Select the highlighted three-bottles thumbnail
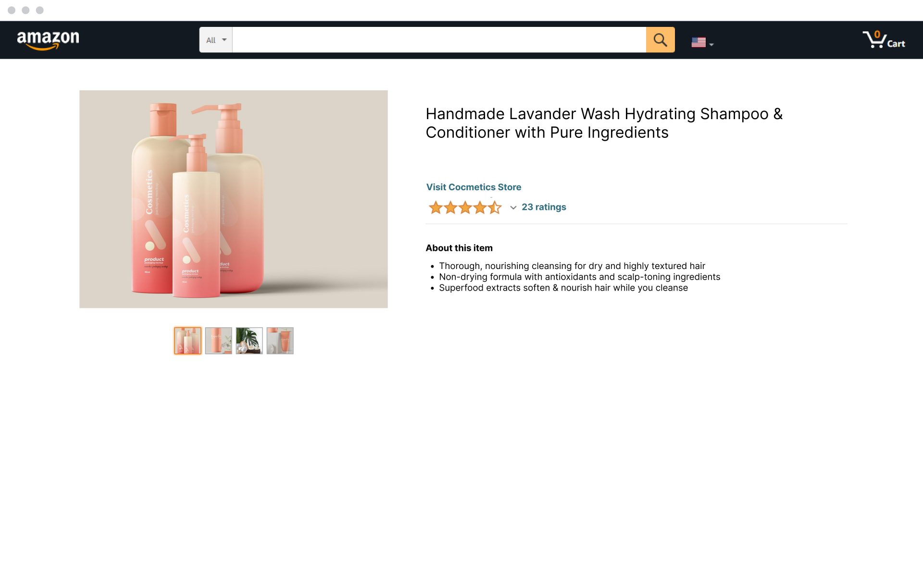Image resolution: width=923 pixels, height=588 pixels. [187, 341]
